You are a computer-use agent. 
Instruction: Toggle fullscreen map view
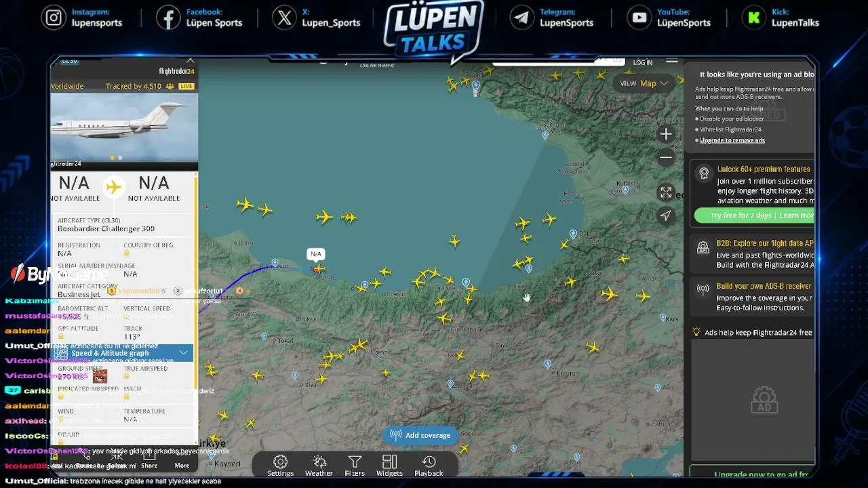666,192
